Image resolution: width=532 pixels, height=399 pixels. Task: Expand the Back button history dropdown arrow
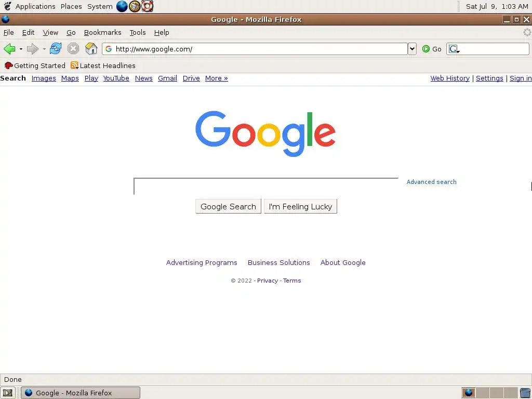[x=21, y=49]
